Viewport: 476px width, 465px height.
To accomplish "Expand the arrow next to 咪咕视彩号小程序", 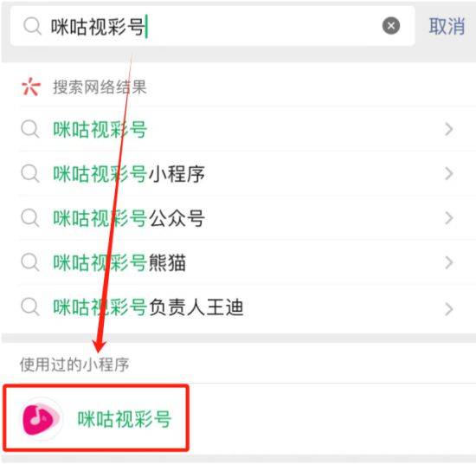I will click(x=449, y=173).
